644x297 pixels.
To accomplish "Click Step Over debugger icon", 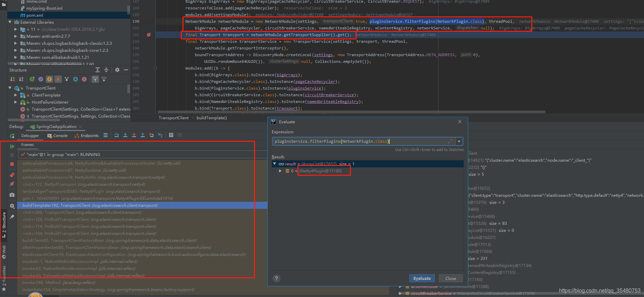I will [x=117, y=135].
